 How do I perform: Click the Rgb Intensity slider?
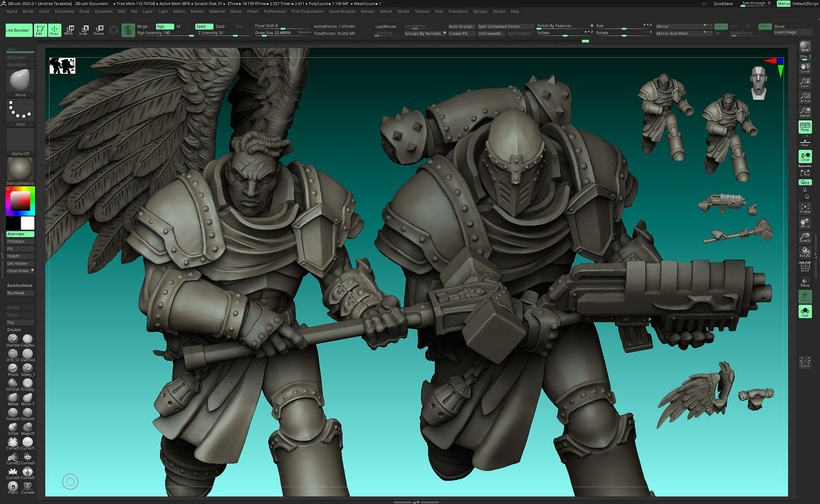click(165, 33)
